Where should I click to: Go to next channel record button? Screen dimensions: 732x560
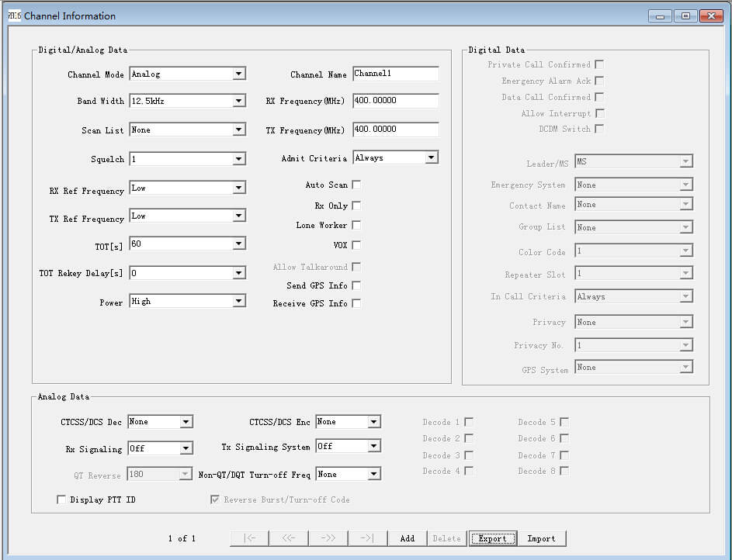328,538
